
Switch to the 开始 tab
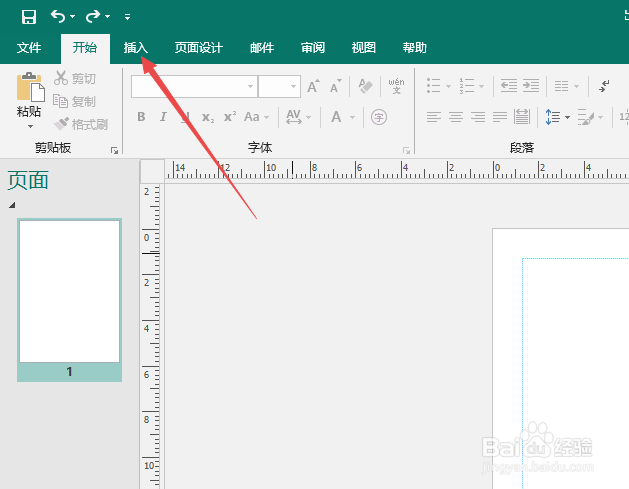(85, 48)
